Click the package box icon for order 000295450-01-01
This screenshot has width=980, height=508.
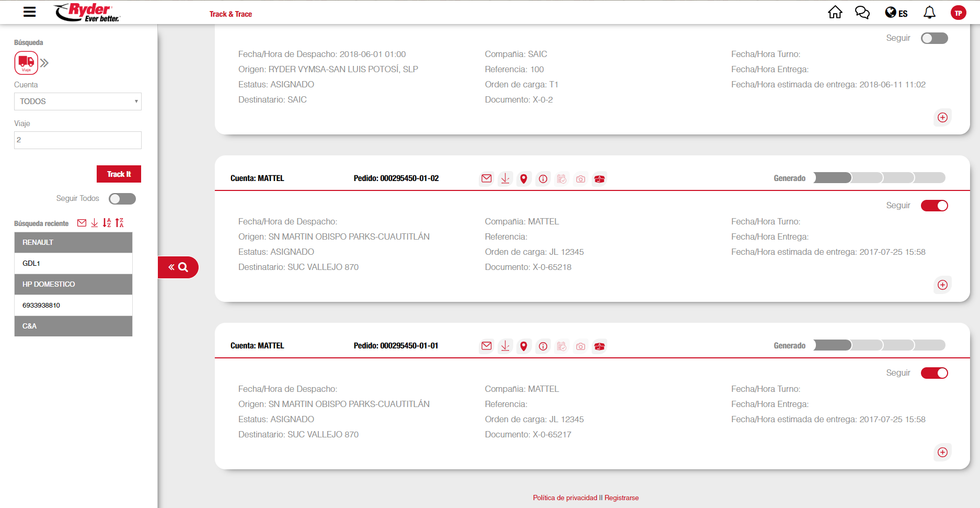[599, 346]
